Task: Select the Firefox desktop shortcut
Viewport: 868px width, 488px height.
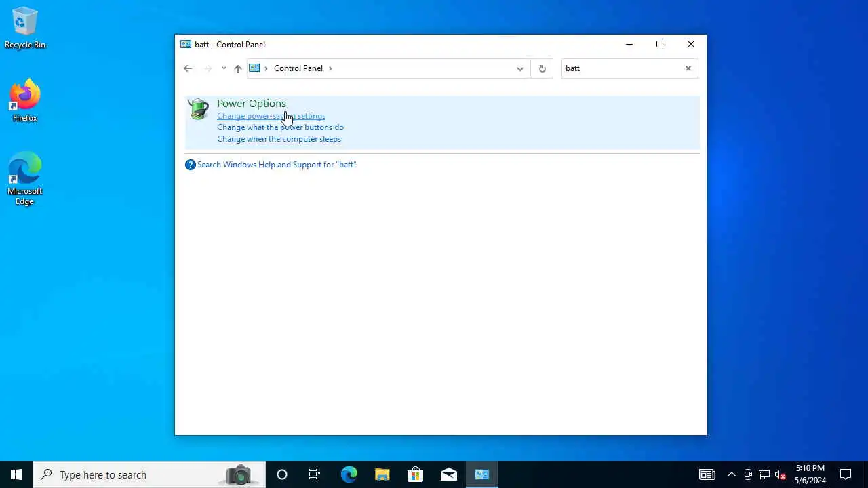Action: click(25, 101)
